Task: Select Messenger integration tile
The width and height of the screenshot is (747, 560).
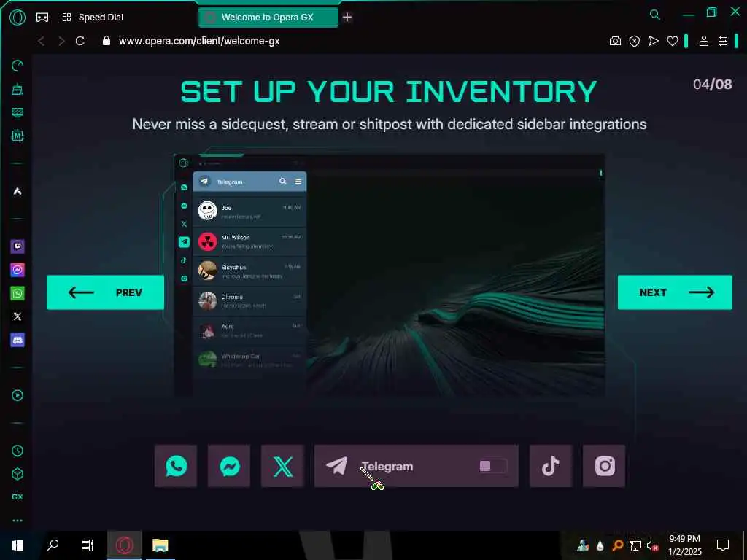Action: click(x=229, y=466)
